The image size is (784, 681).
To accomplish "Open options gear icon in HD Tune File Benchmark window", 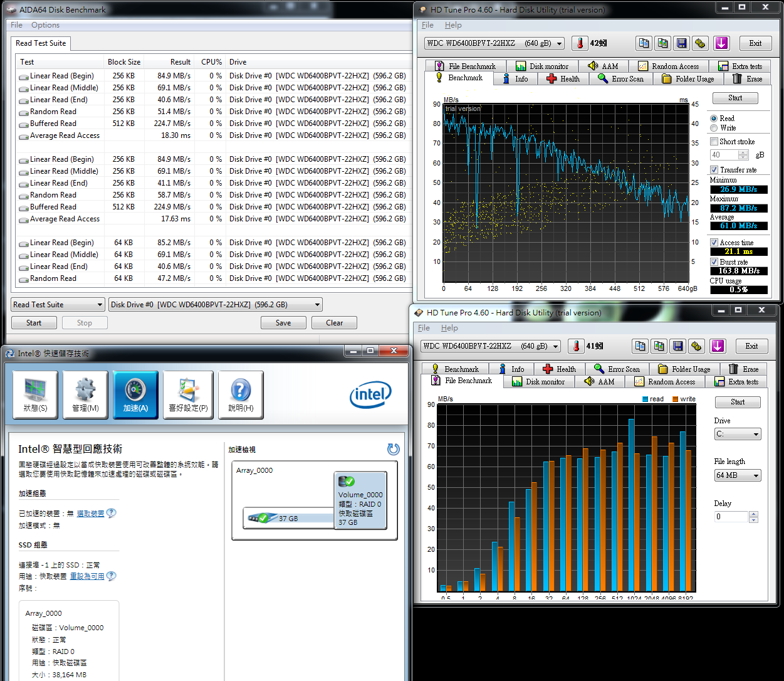I will [x=696, y=346].
